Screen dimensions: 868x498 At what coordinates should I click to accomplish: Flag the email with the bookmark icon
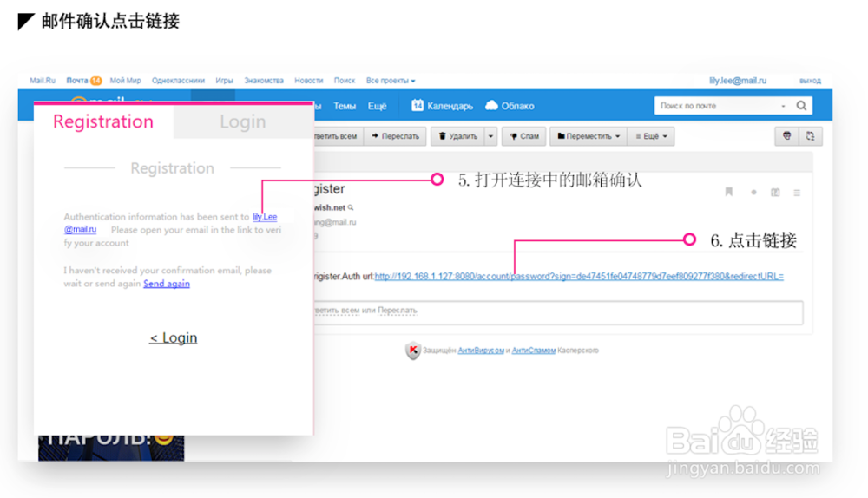[x=729, y=192]
